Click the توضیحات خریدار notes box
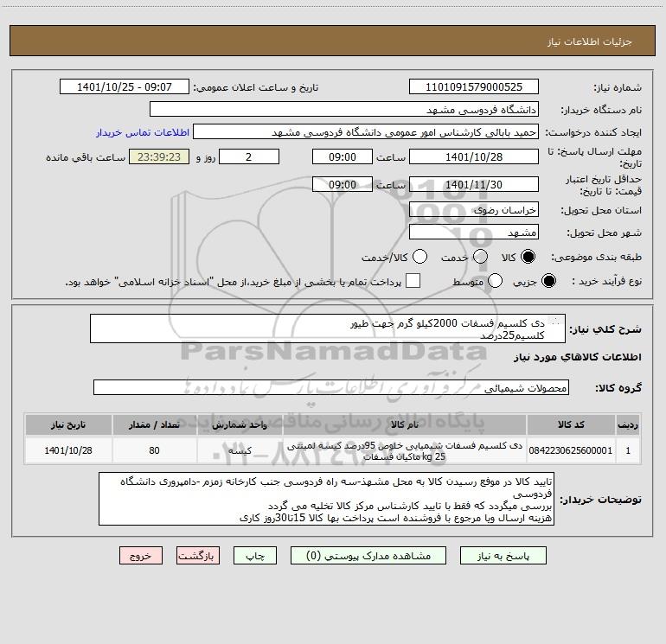666x644 pixels. (x=326, y=499)
